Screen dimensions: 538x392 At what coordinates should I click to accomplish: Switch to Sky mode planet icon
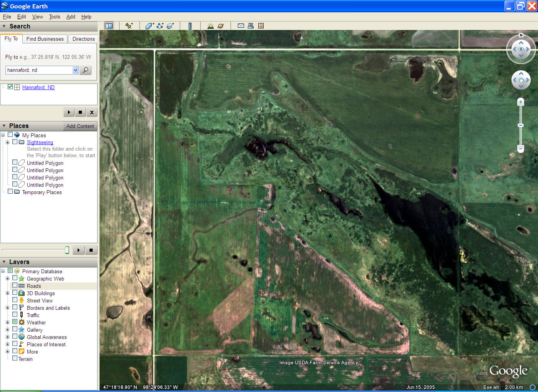pos(221,26)
